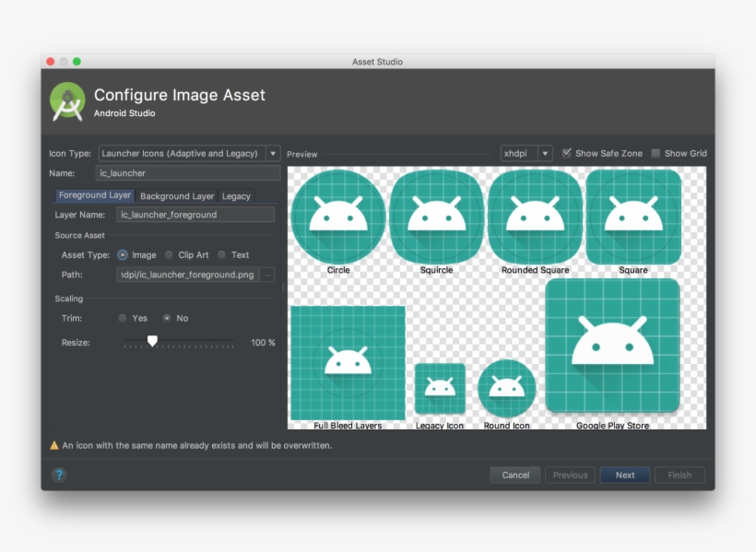Click the Next button
Screen dimensions: 756x552
pos(624,475)
